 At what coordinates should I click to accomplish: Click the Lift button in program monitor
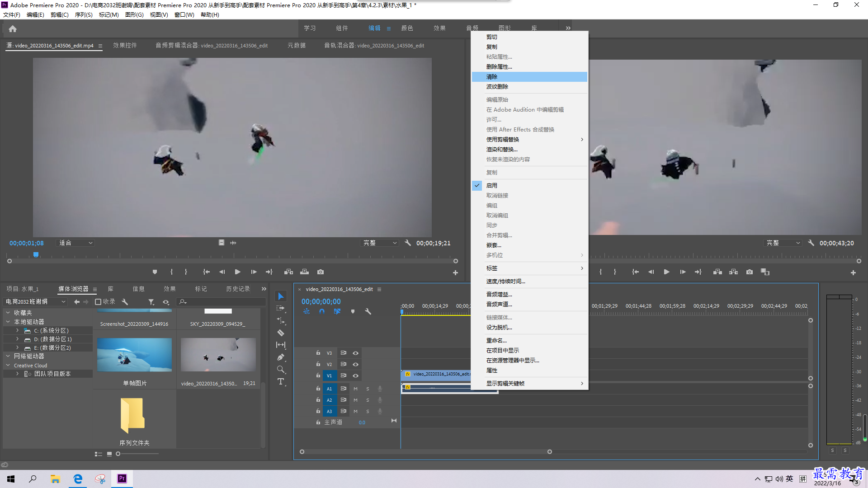coord(717,272)
